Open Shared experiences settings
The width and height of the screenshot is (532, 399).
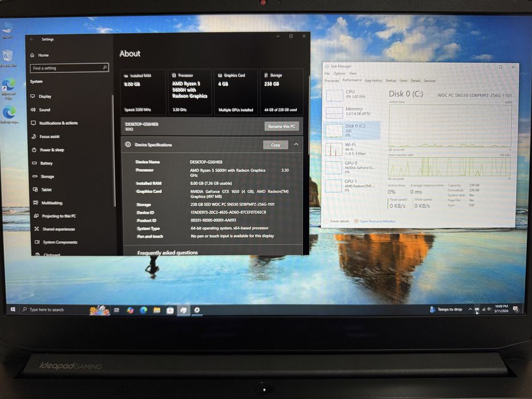coord(55,229)
